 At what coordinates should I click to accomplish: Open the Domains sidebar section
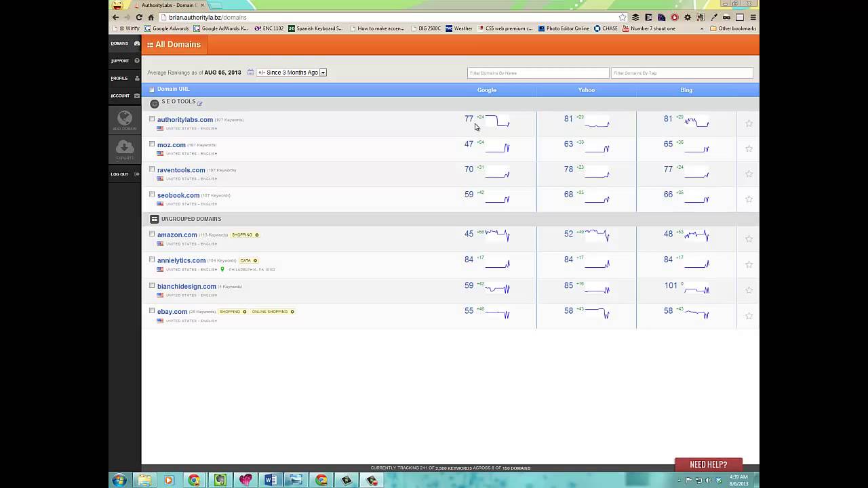125,43
